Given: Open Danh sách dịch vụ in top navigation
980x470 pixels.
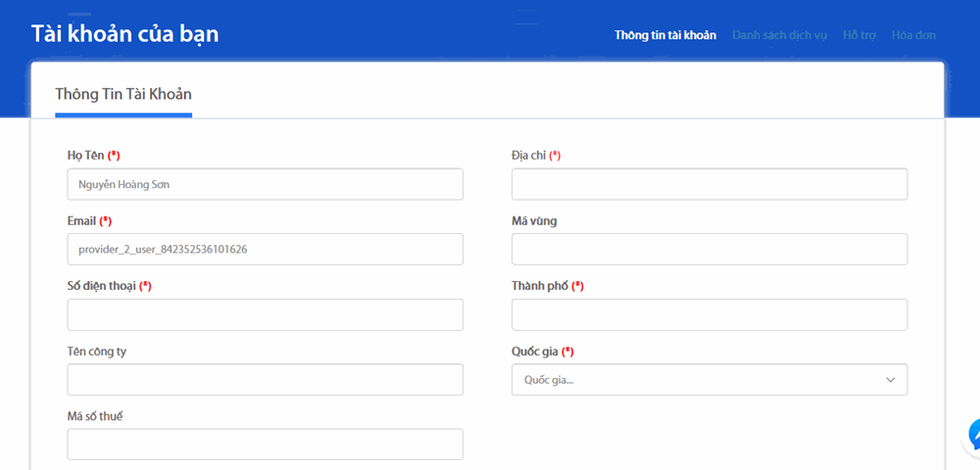Looking at the screenshot, I should (779, 35).
